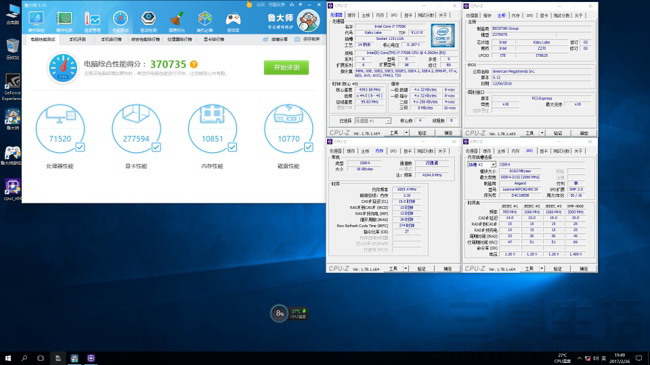Switch to CPU-Z via its taskbar icon

[x=91, y=358]
